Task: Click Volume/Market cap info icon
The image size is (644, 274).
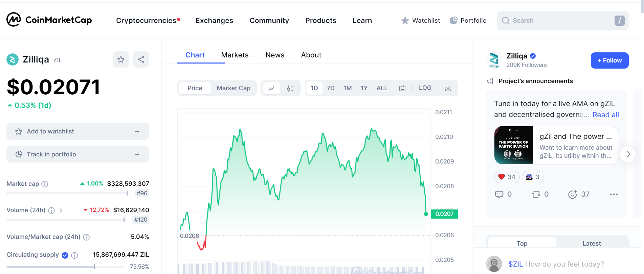Action: (86, 237)
